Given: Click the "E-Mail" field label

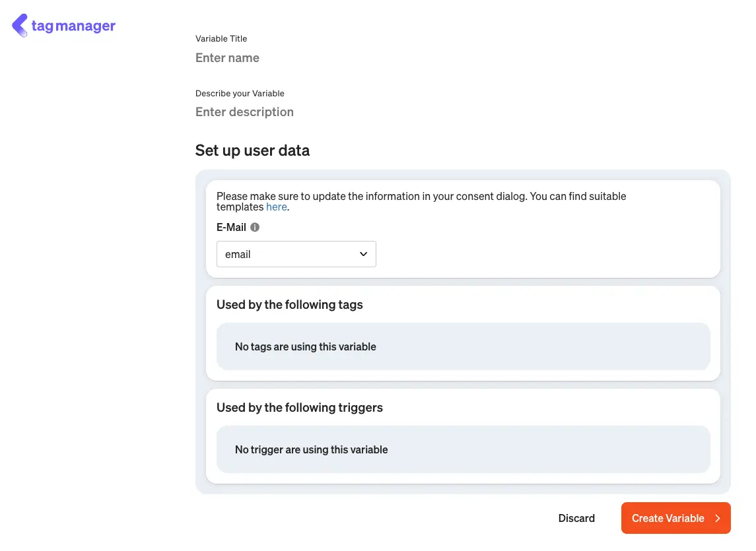Looking at the screenshot, I should click(x=231, y=227).
